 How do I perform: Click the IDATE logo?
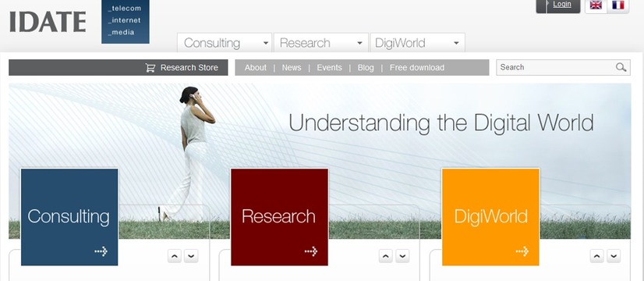[48, 22]
